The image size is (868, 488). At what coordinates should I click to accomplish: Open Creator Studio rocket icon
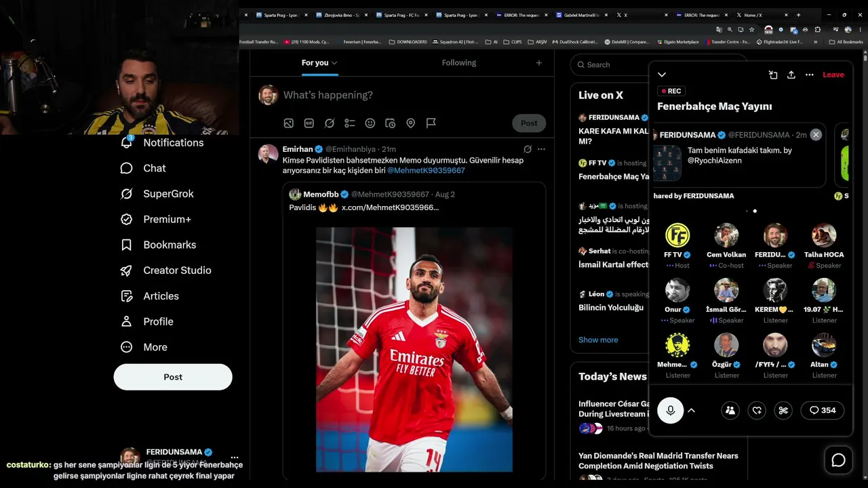(126, 270)
